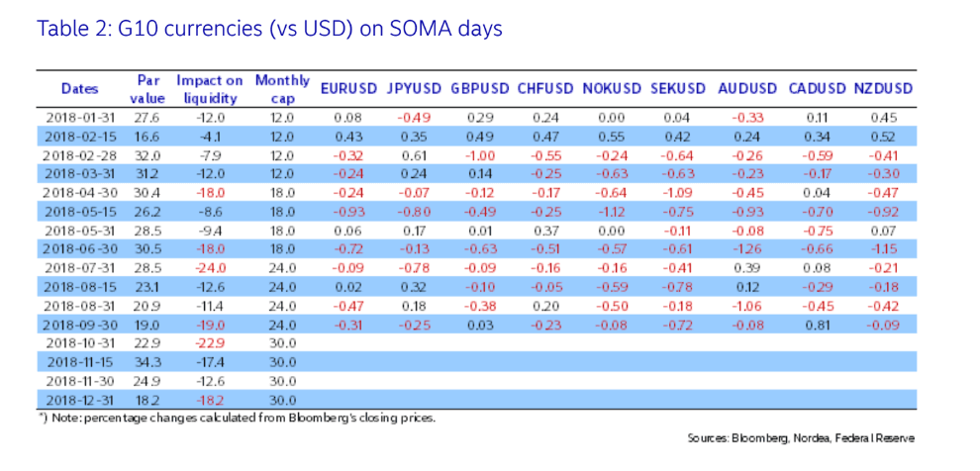Click the 2018-12-31 date cell

80,400
